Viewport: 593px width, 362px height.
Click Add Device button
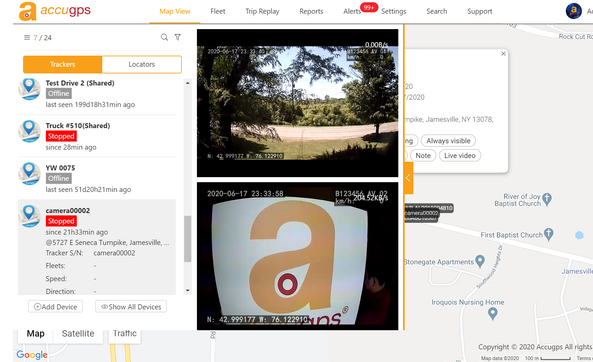point(56,307)
